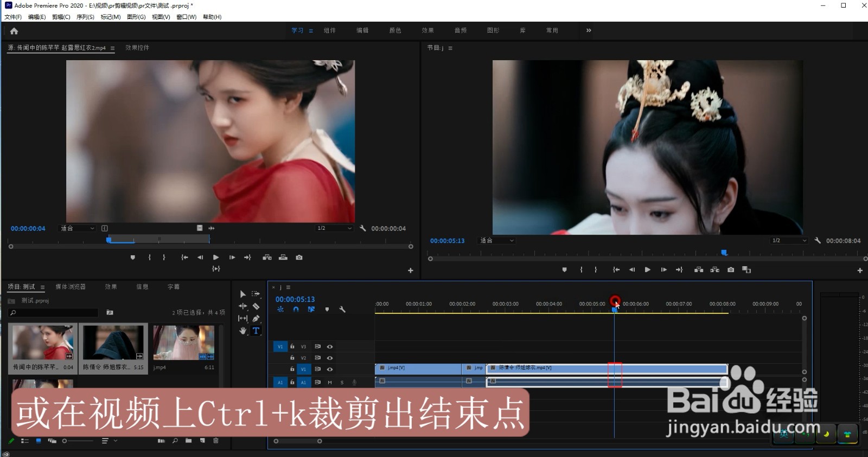Export frame from Source monitor

[x=299, y=258]
